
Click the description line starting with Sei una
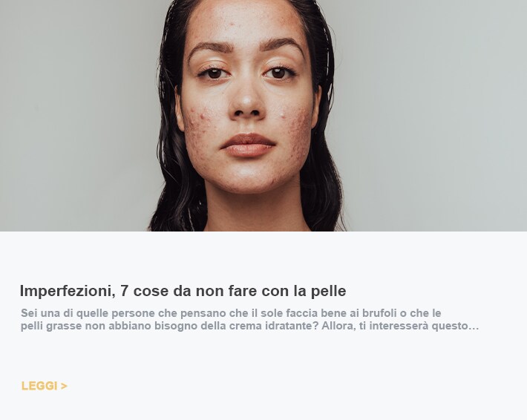pyautogui.click(x=231, y=313)
